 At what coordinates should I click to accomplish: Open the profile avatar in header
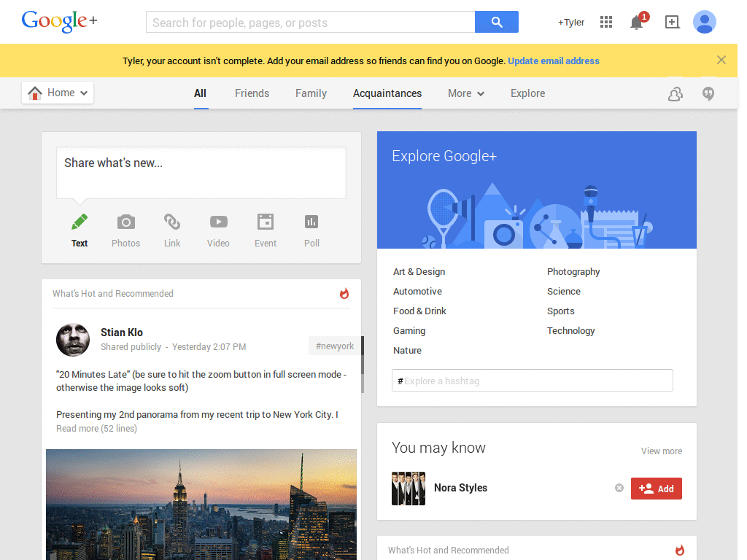pos(704,22)
